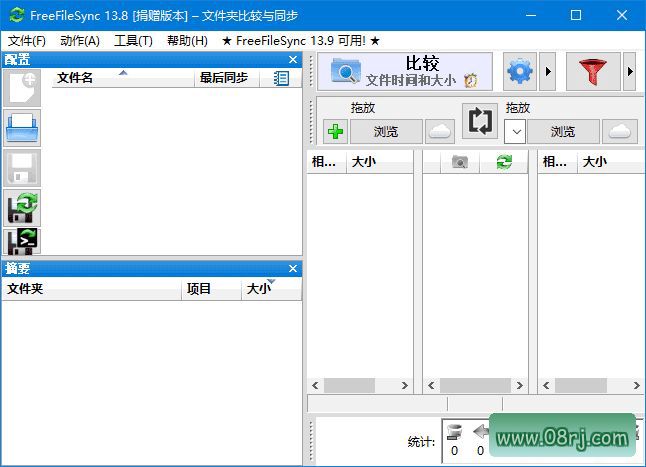Open the 帮助(H) menu

187,41
